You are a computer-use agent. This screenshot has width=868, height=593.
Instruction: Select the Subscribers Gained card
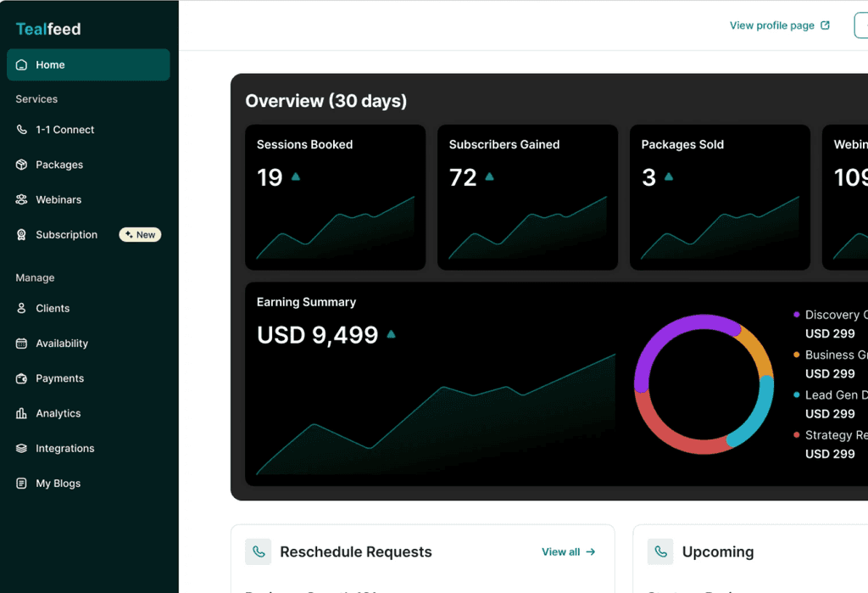(x=527, y=198)
